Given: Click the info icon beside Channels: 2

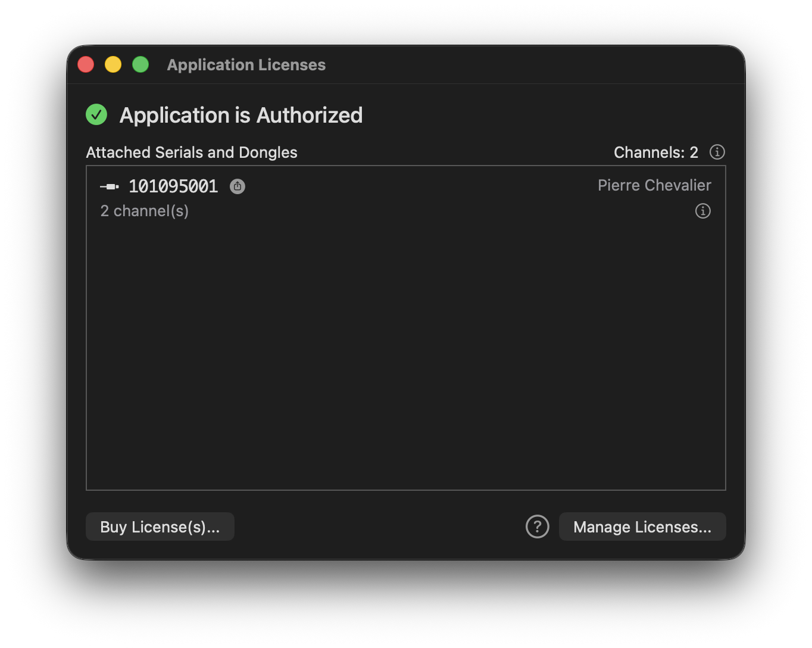Looking at the screenshot, I should click(717, 152).
